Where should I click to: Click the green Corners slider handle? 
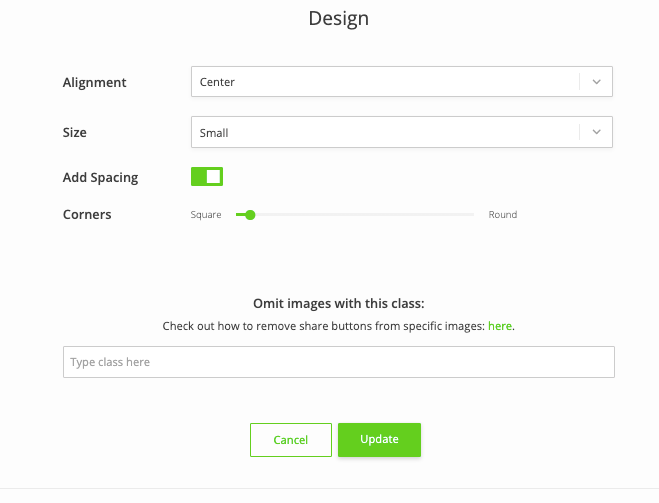pos(250,215)
